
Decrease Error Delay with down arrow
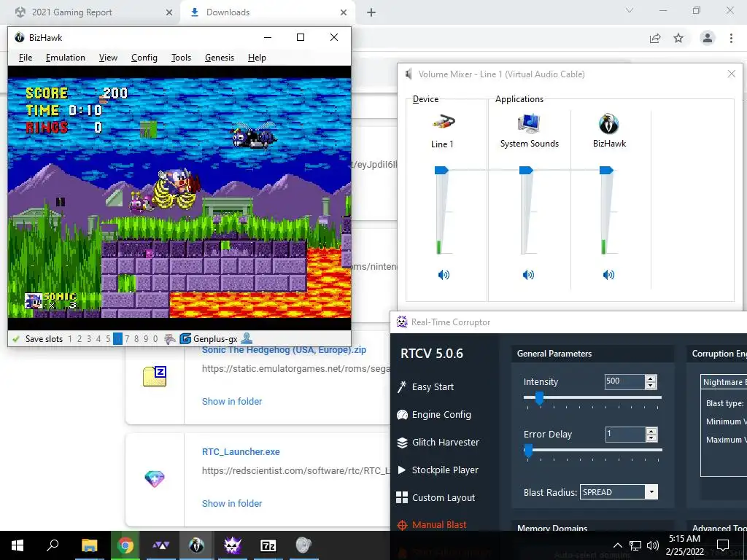tap(651, 437)
